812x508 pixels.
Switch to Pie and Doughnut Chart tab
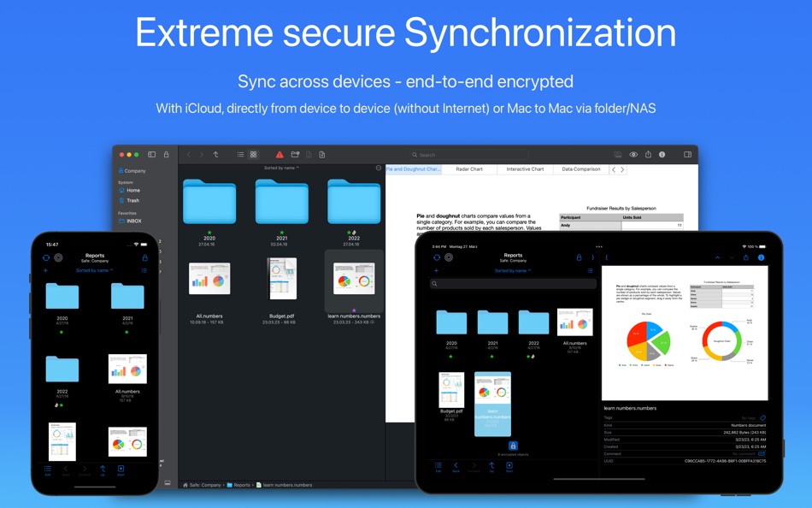point(413,169)
